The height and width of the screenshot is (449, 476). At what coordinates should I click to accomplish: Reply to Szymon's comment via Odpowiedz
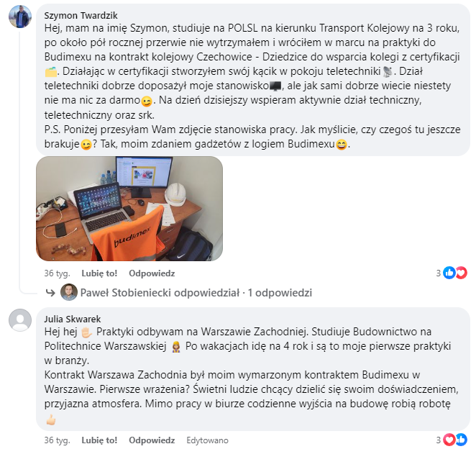point(152,273)
